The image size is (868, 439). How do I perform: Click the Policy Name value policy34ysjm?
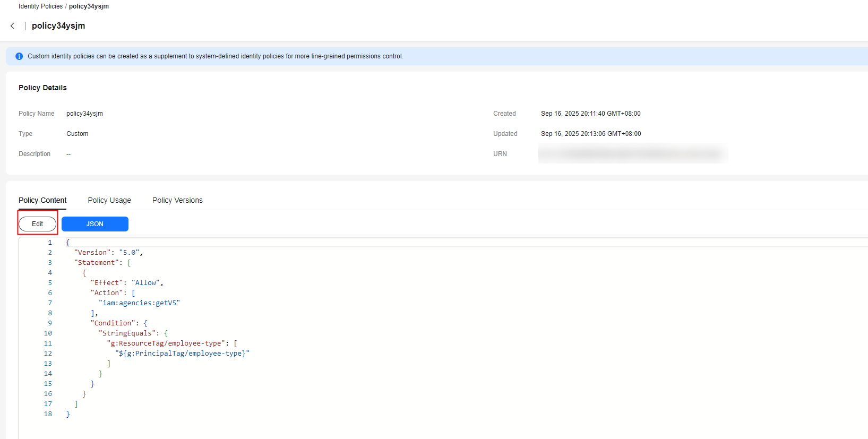click(84, 114)
